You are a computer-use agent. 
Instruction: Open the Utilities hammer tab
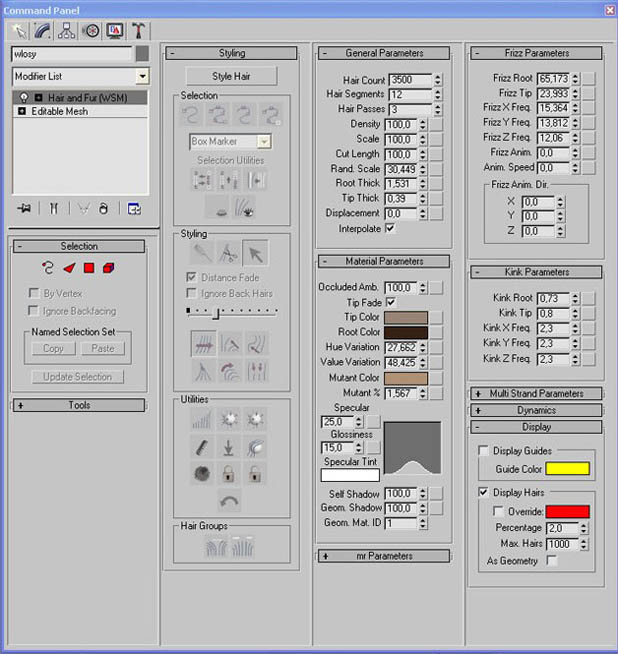138,31
